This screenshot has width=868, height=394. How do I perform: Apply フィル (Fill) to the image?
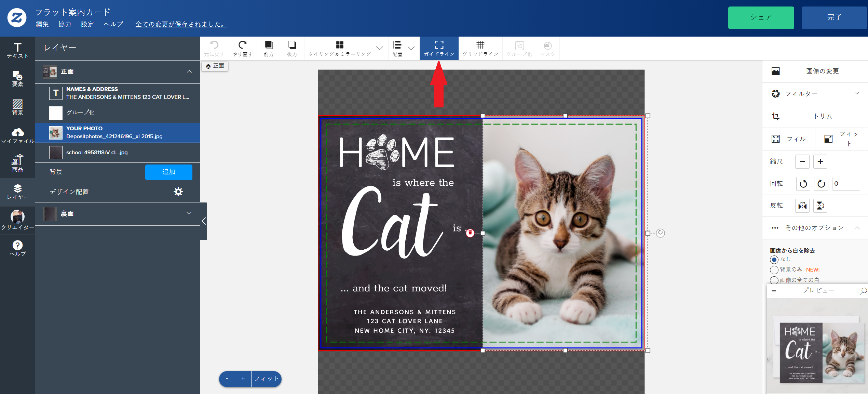pyautogui.click(x=789, y=139)
